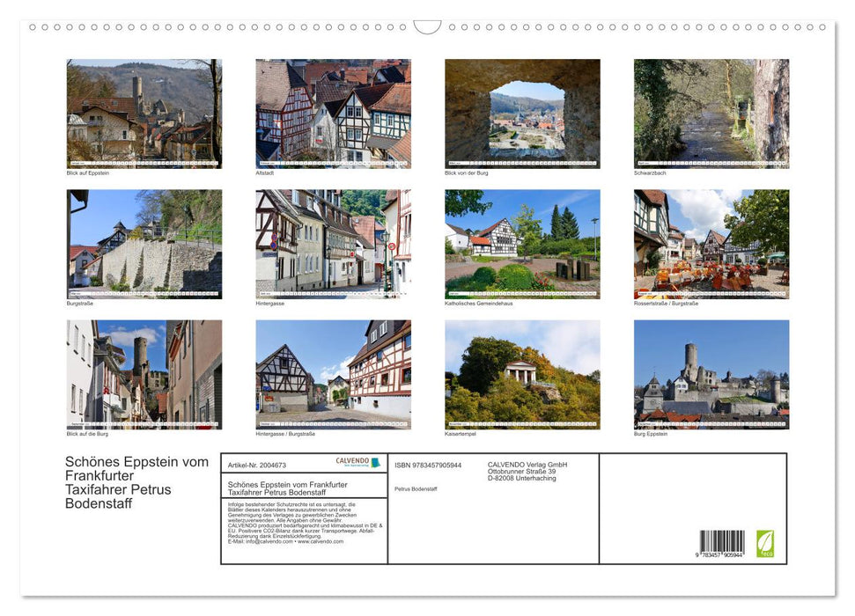855x616 pixels.
Task: Click the calendar hanger notch at top
Action: tap(427, 27)
